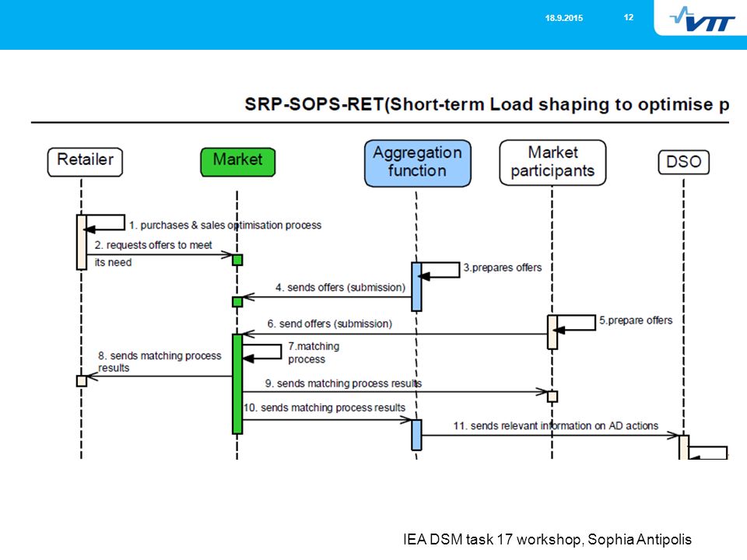Select the Market participants actor box
This screenshot has height=560, width=747.
coord(552,163)
